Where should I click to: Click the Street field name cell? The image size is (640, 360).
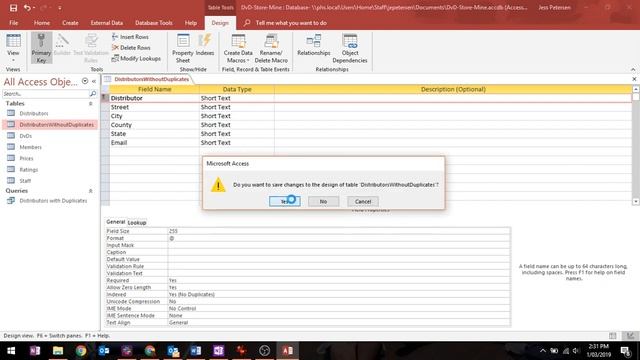pyautogui.click(x=154, y=107)
